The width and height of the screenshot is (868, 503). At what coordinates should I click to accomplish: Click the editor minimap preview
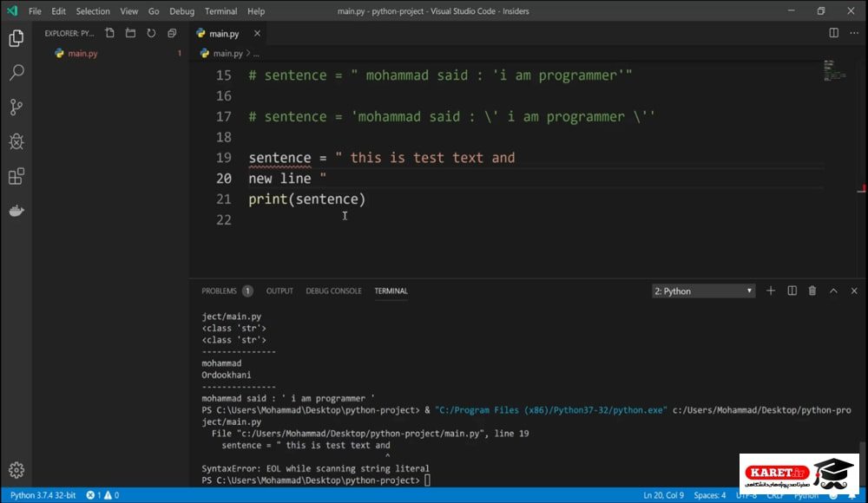[x=834, y=70]
